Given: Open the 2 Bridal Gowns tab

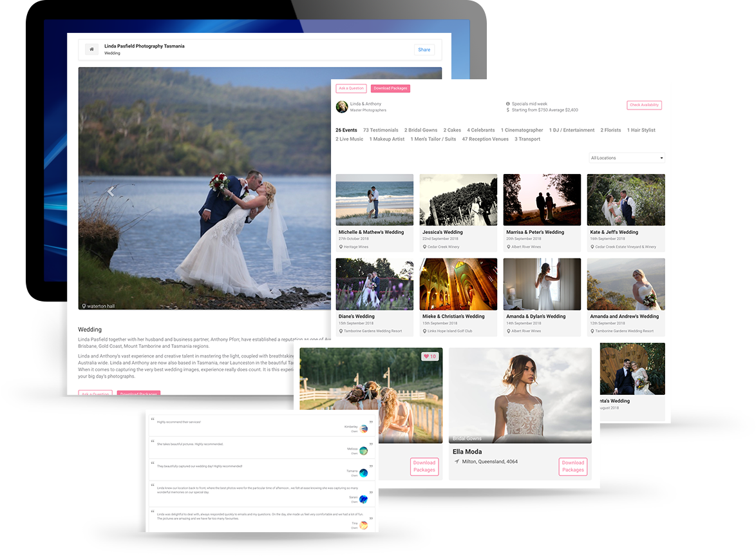Looking at the screenshot, I should (x=421, y=130).
